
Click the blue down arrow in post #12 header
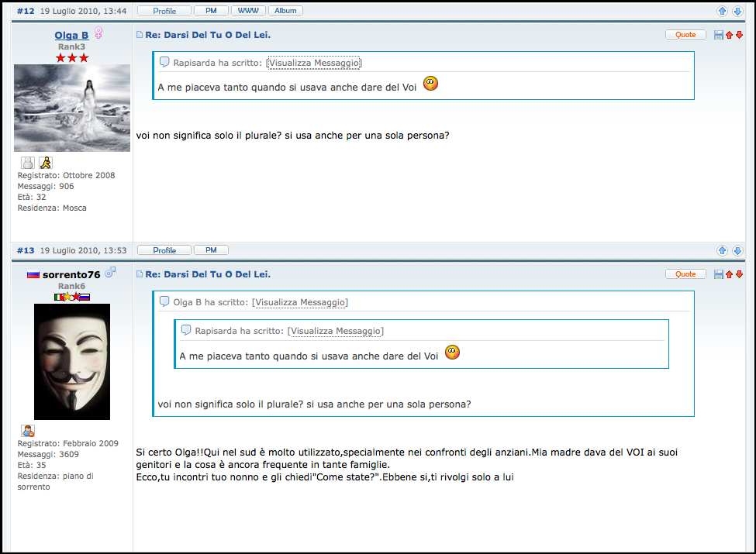(x=737, y=12)
